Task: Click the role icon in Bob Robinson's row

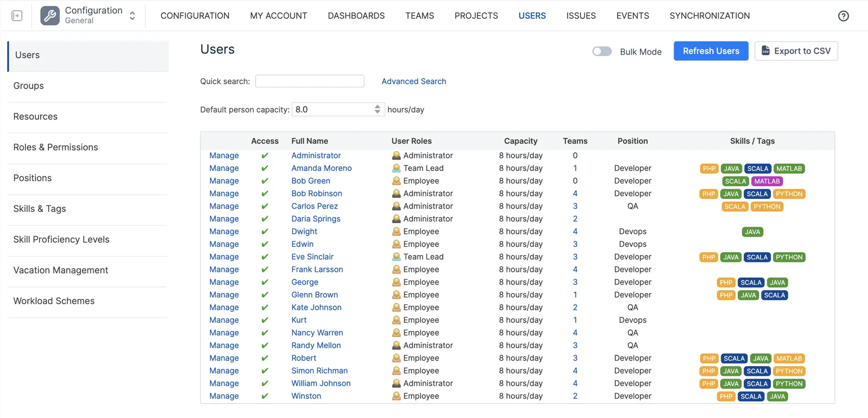Action: click(x=396, y=193)
